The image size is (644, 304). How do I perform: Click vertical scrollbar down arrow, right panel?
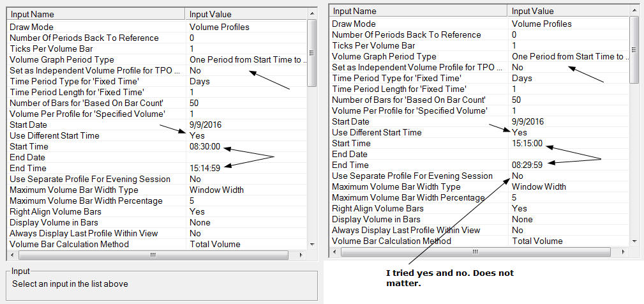pyautogui.click(x=634, y=241)
